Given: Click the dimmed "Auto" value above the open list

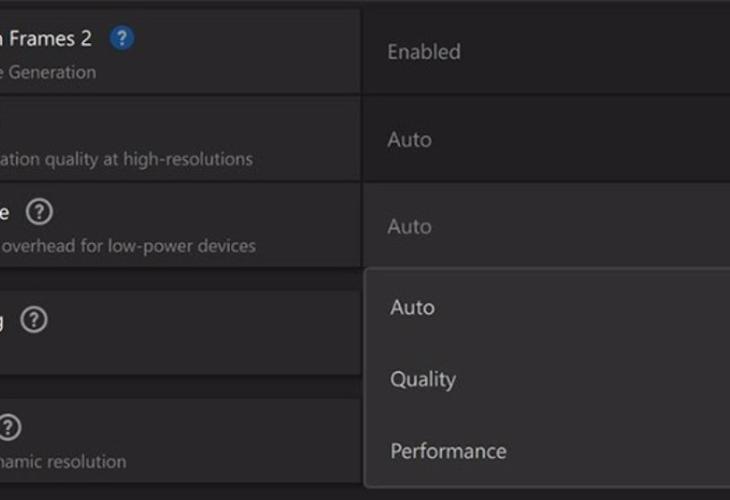Looking at the screenshot, I should pos(409,227).
